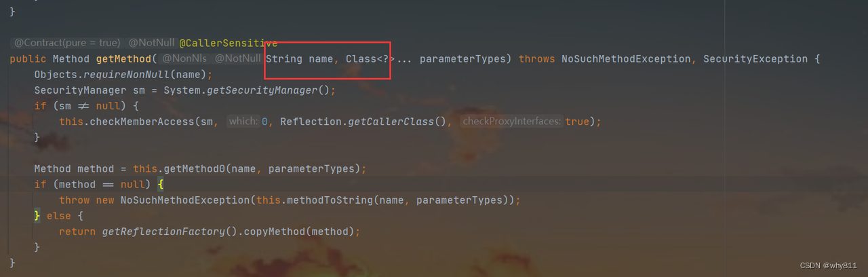Image resolution: width=868 pixels, height=277 pixels.
Task: Click the @Contract(pure = true) inlay annotation
Action: [x=67, y=43]
